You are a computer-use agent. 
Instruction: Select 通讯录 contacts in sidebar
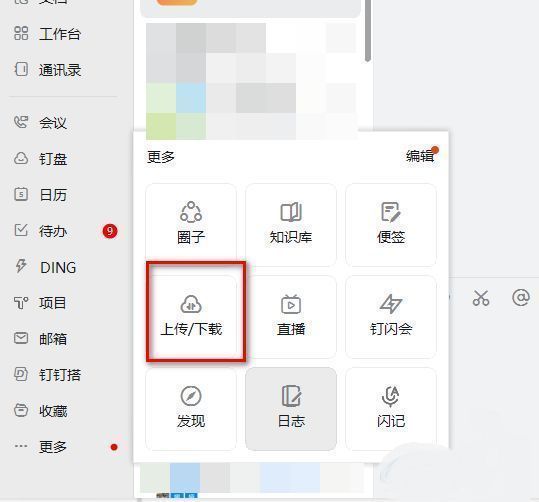coord(47,70)
